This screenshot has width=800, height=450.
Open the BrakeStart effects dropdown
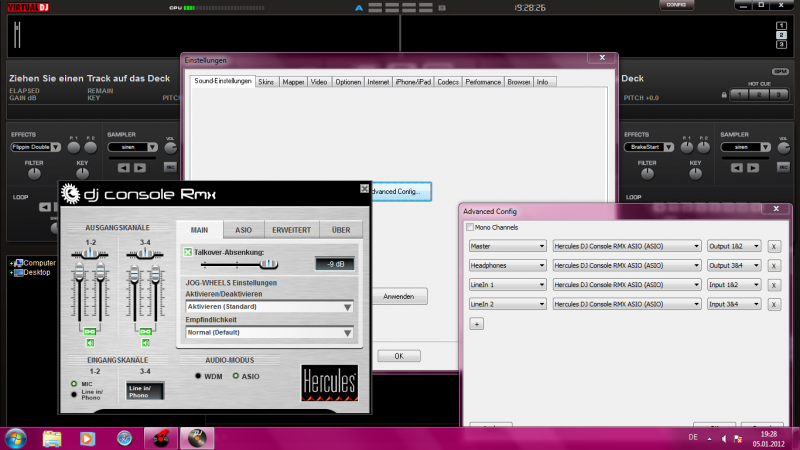(649, 147)
